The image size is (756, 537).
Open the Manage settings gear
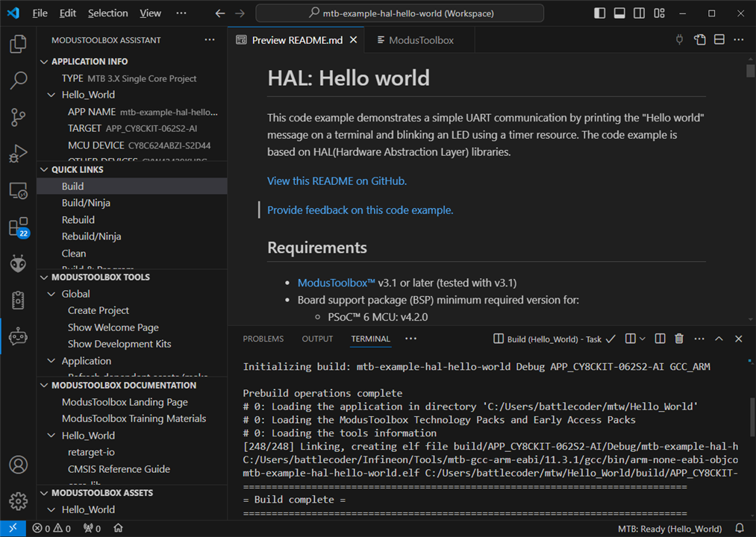point(18,501)
